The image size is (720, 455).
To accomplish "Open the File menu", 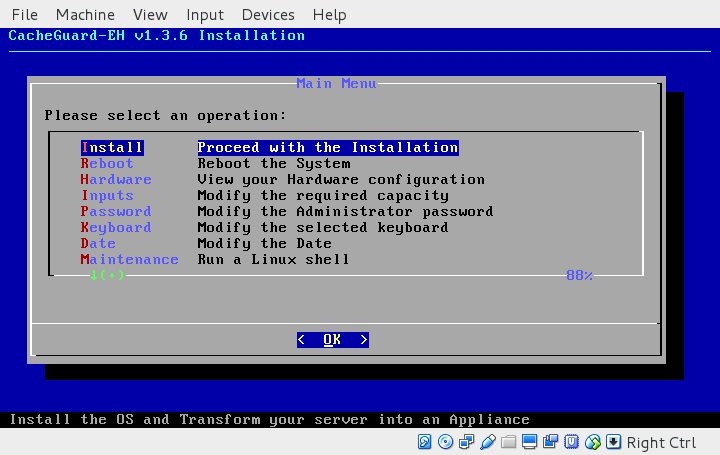I will (x=24, y=15).
